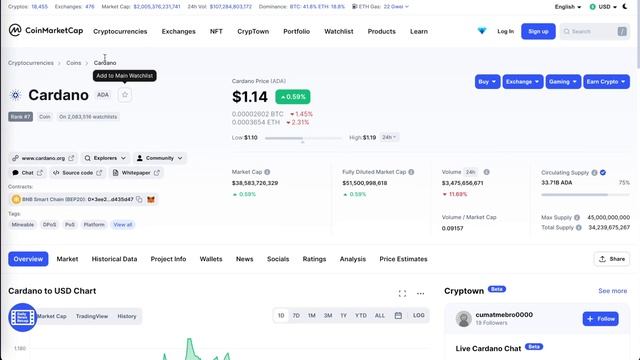Click the cumatmebro0000 avatar
This screenshot has width=640, height=360.
pyautogui.click(x=464, y=319)
